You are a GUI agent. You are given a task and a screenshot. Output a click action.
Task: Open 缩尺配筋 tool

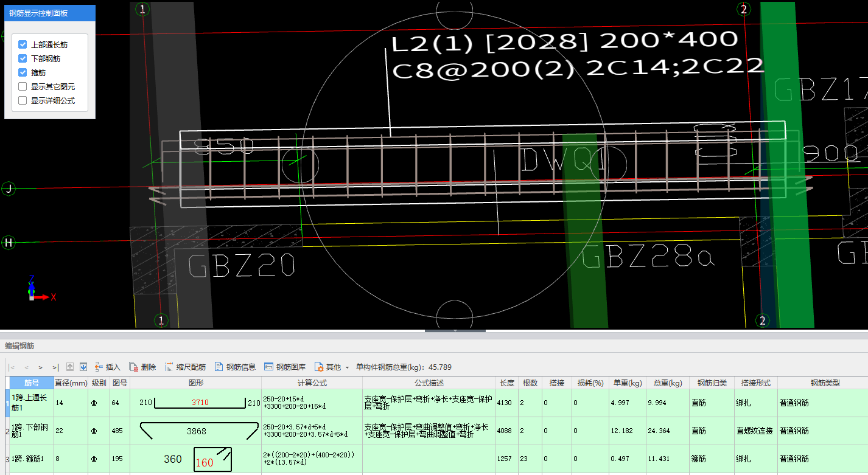pyautogui.click(x=185, y=367)
